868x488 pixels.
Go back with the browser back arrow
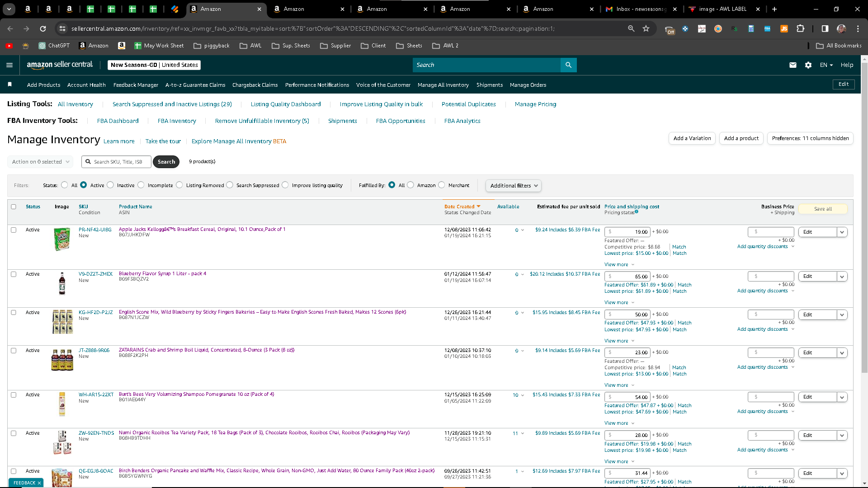point(10,28)
